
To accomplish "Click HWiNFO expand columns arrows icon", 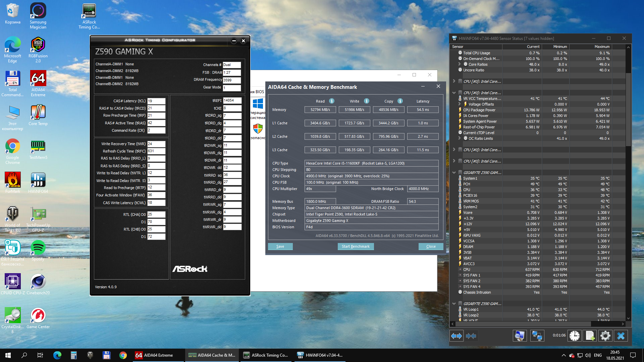I will 457,336.
